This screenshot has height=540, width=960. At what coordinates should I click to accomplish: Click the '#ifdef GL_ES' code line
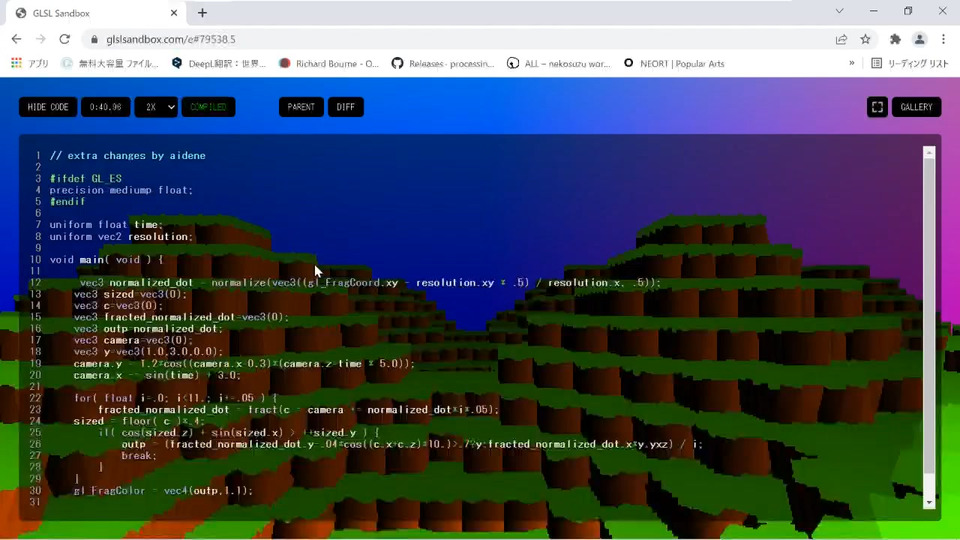pyautogui.click(x=86, y=178)
